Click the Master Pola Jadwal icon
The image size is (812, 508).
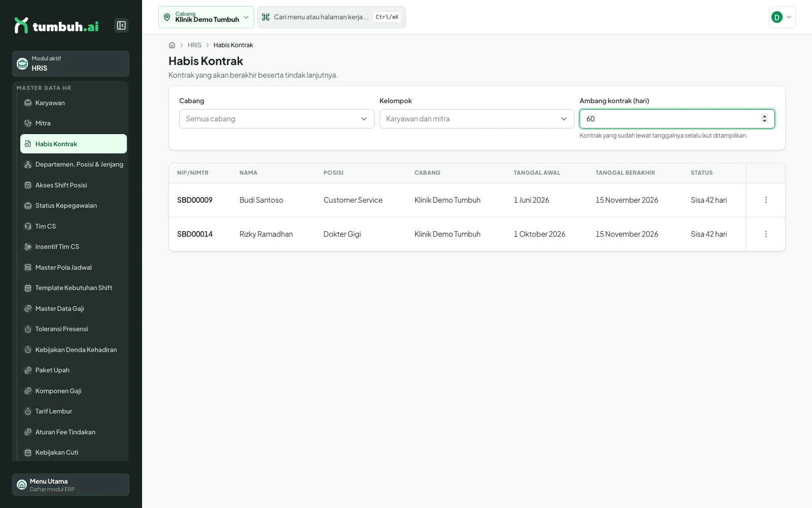pos(28,268)
